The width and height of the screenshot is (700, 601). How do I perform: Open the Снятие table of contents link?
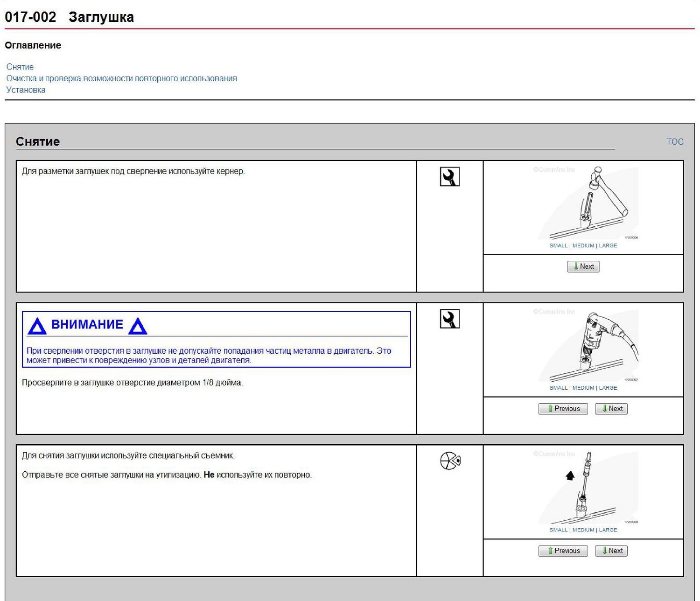coord(20,67)
